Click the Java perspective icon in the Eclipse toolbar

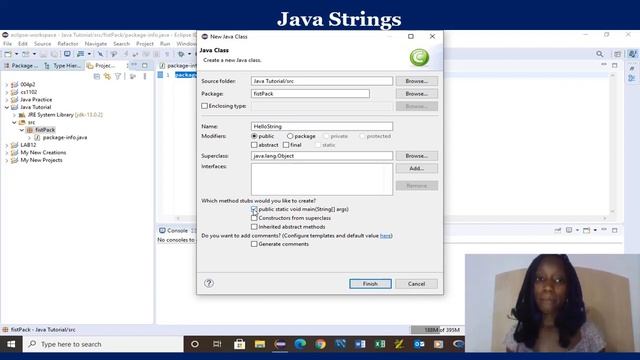pos(632,54)
